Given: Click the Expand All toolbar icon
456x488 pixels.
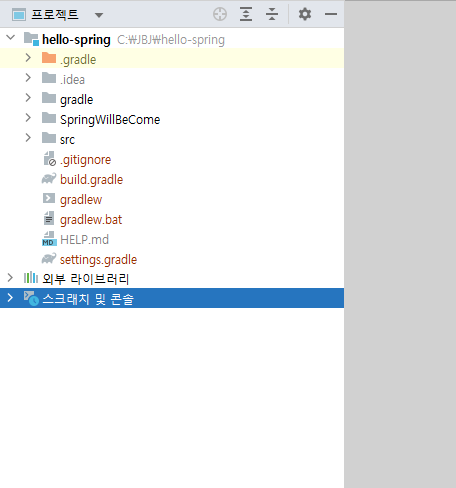Looking at the screenshot, I should coord(246,14).
